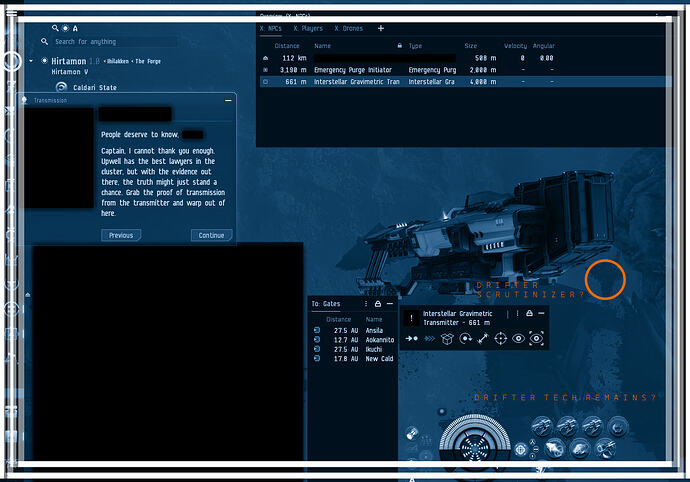690x482 pixels.
Task: Open Hirtamon system name link
Action: 69,61
